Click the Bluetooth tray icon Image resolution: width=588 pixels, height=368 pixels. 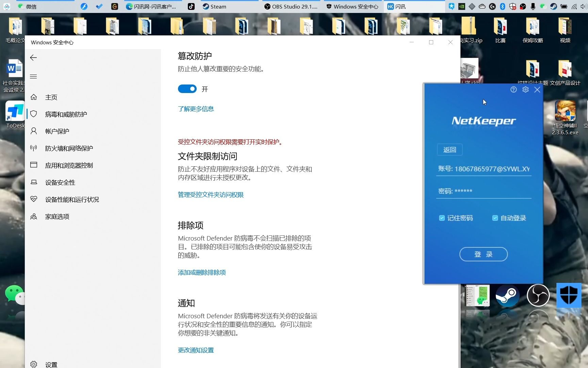tap(502, 6)
